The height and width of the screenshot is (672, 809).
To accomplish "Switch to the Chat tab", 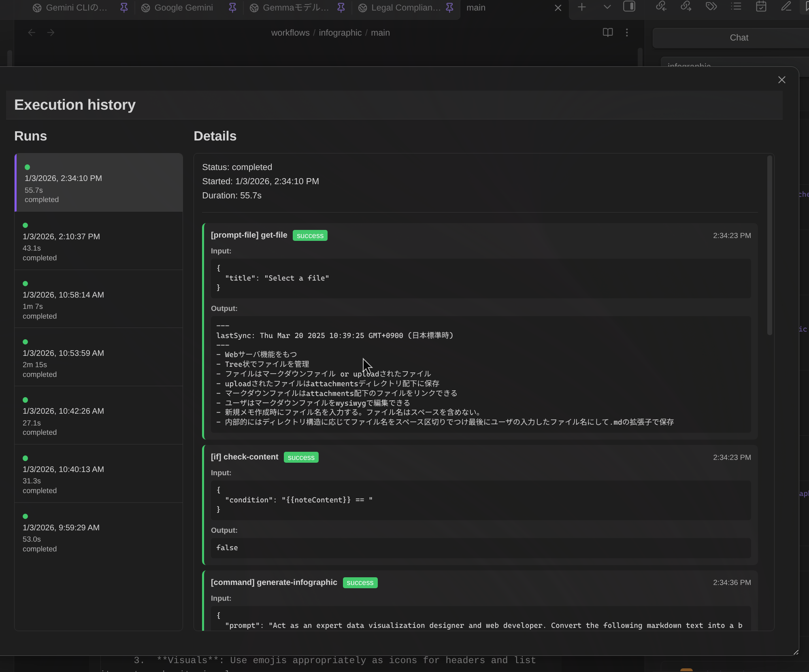I will click(739, 38).
